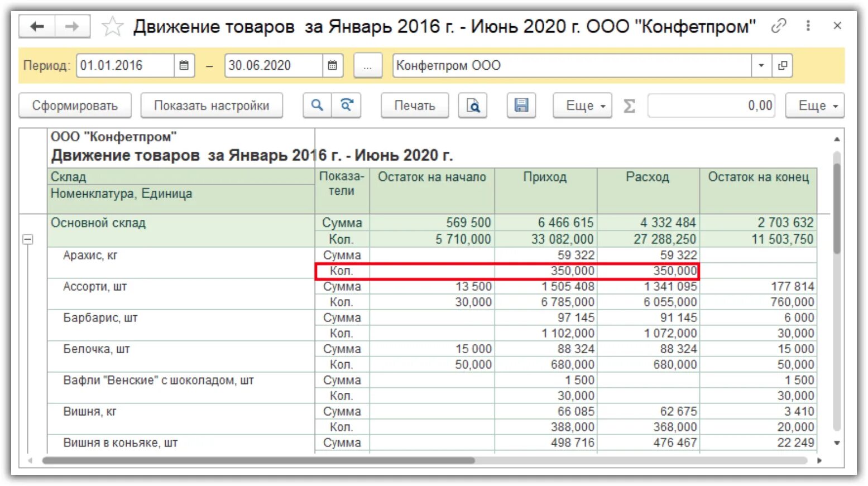Screen dimensions: 868x486
Task: Open calendar for end date 30.06.2020
Action: tap(332, 65)
